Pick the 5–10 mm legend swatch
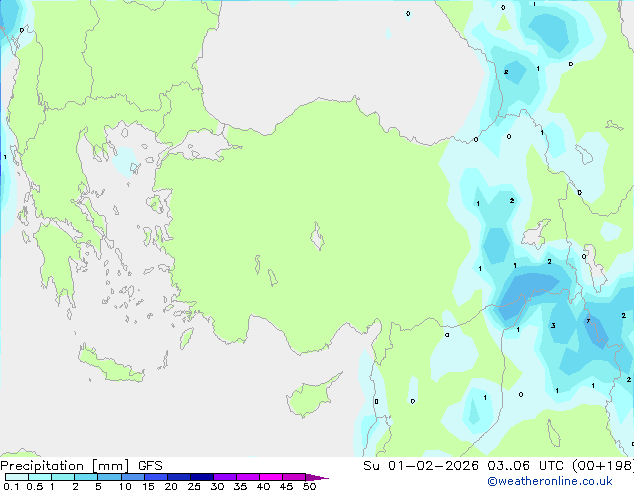634x490 pixels. coord(109,477)
